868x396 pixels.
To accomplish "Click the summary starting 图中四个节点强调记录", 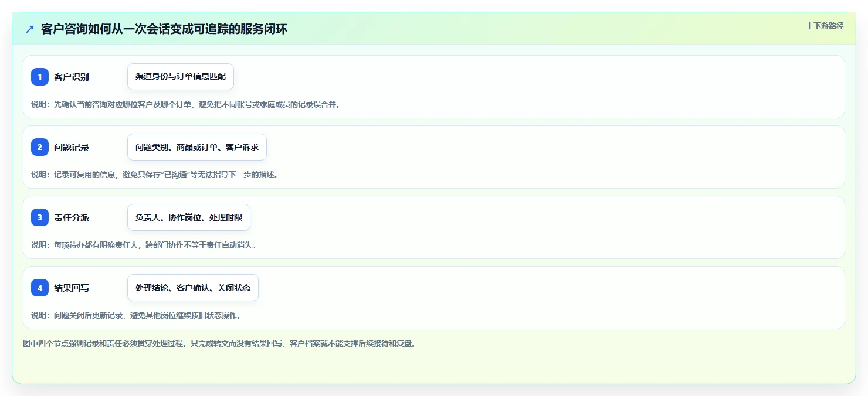I will coord(219,344).
